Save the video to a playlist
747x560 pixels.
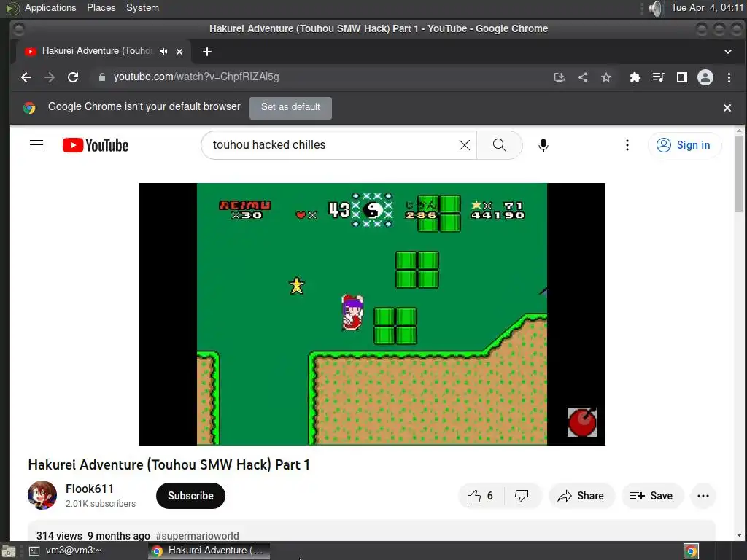pyautogui.click(x=651, y=496)
